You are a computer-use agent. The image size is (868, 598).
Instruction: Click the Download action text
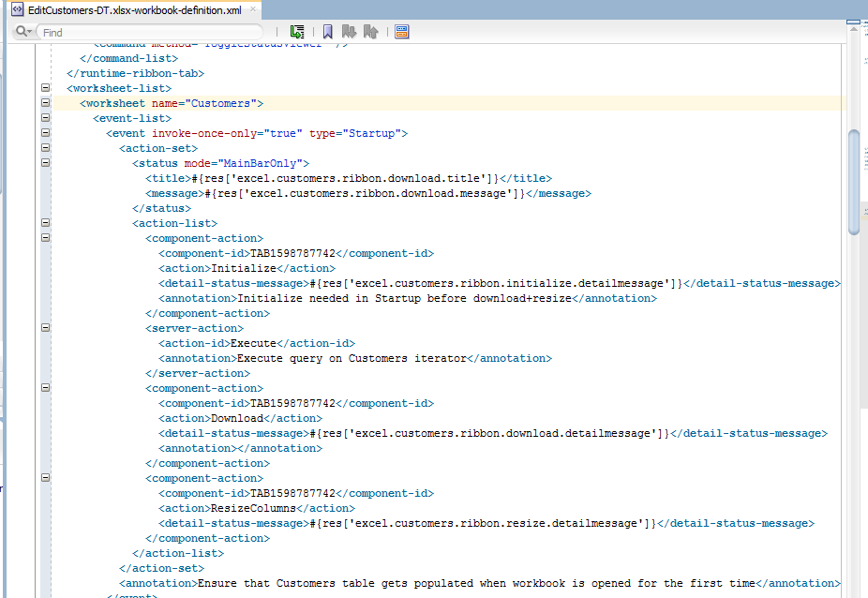(x=237, y=418)
